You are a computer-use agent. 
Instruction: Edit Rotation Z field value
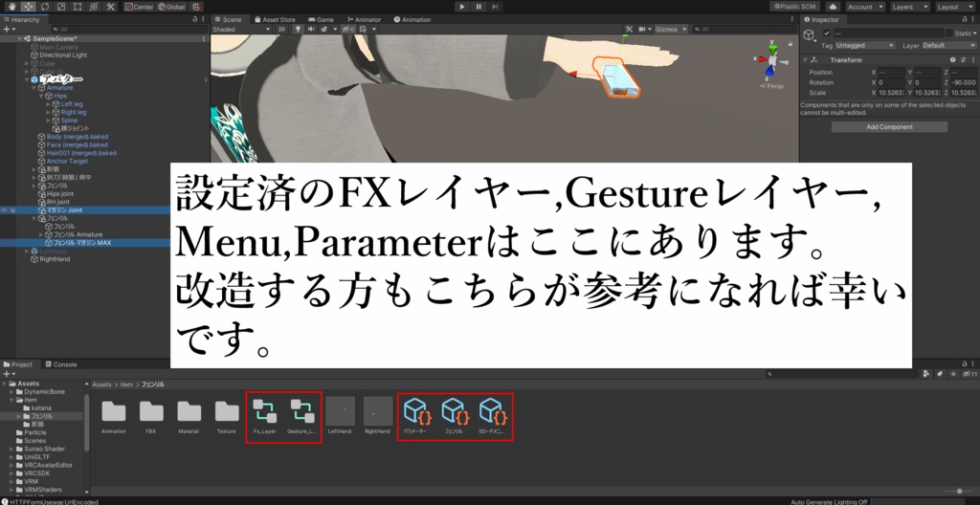point(965,82)
